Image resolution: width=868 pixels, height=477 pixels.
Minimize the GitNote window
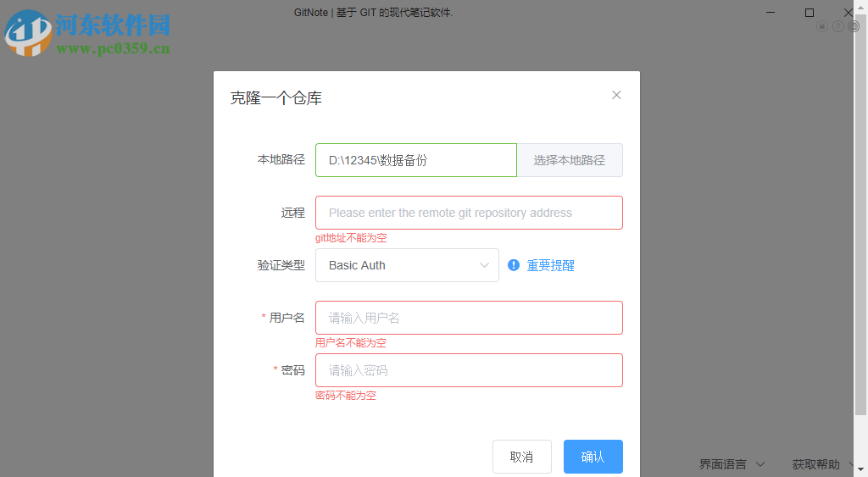pos(770,12)
